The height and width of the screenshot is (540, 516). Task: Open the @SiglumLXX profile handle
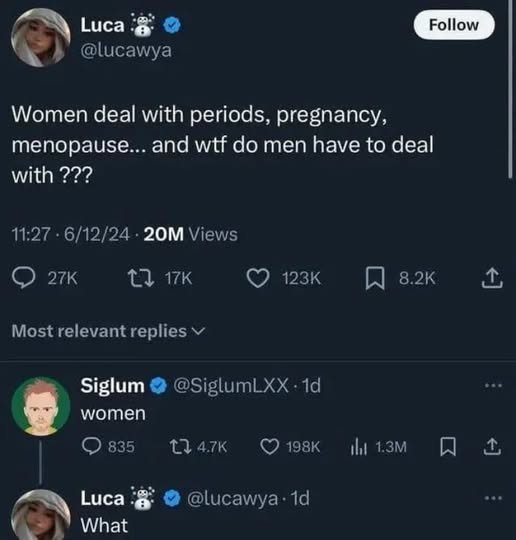(x=231, y=385)
